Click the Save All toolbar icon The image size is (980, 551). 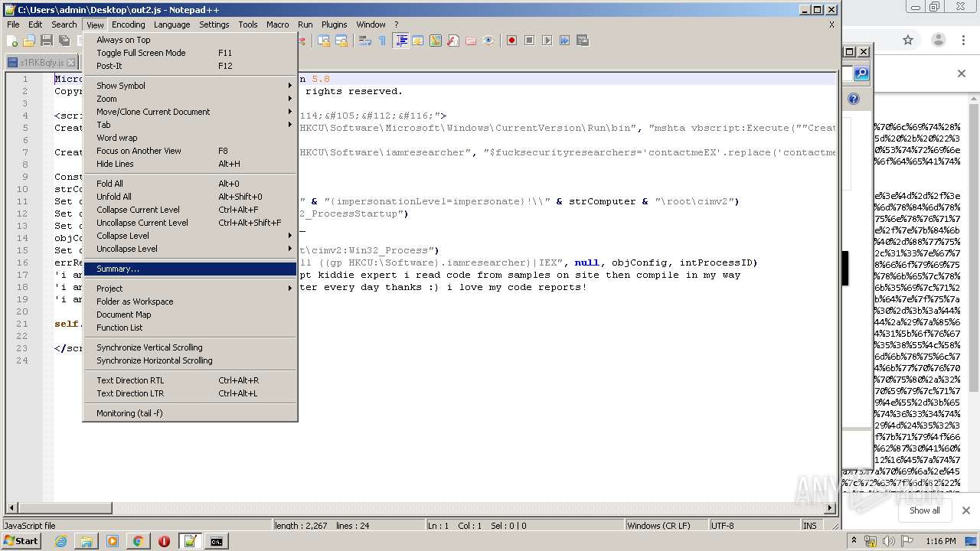64,41
